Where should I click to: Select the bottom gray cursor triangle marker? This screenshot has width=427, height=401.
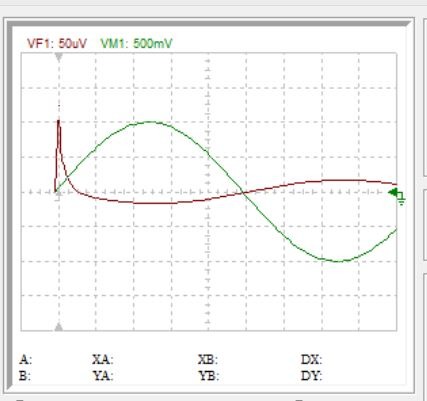pyautogui.click(x=59, y=326)
